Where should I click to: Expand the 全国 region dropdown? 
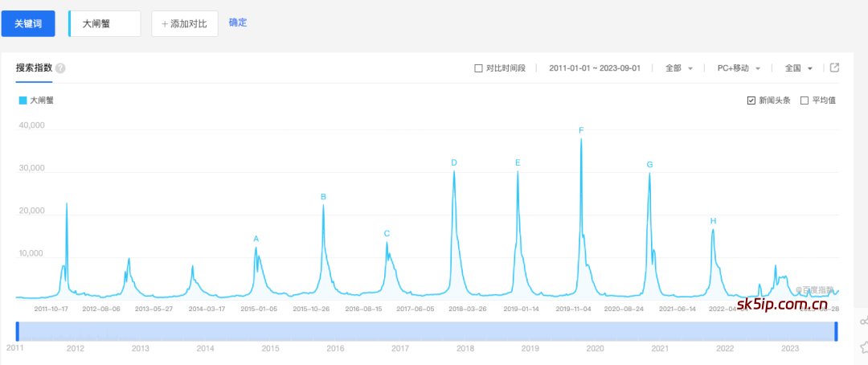(x=798, y=68)
